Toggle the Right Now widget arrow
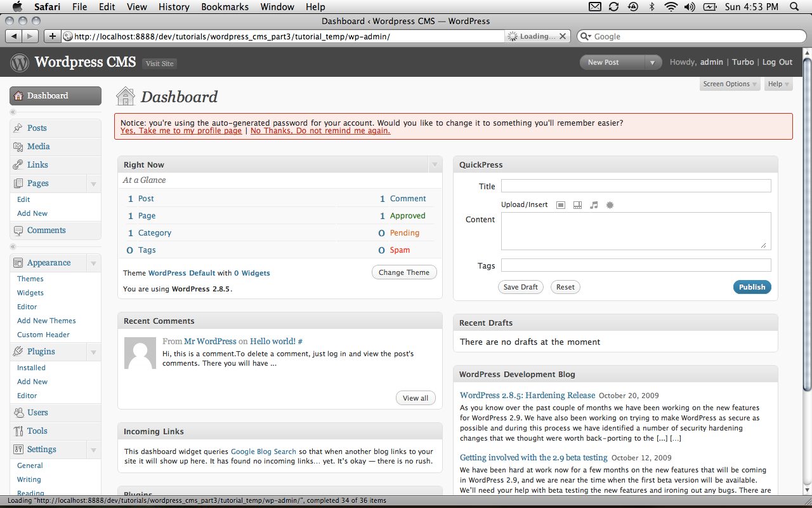This screenshot has width=812, height=508. point(435,164)
